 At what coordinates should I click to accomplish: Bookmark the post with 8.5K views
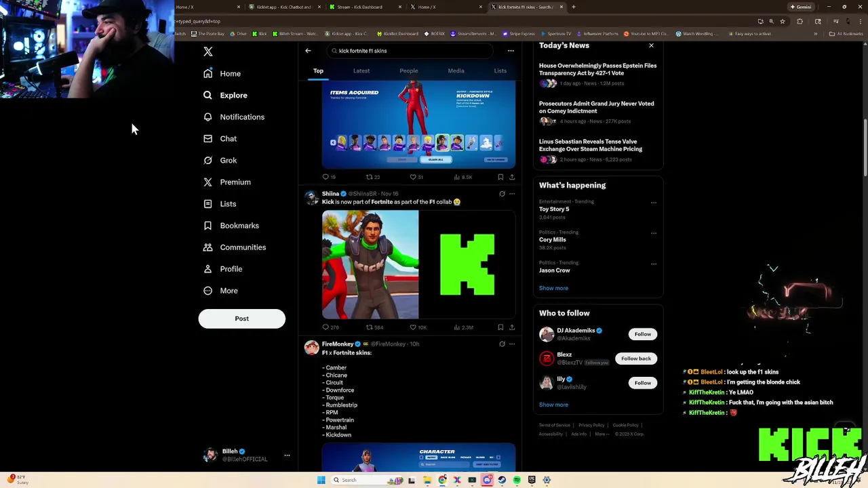pyautogui.click(x=500, y=177)
